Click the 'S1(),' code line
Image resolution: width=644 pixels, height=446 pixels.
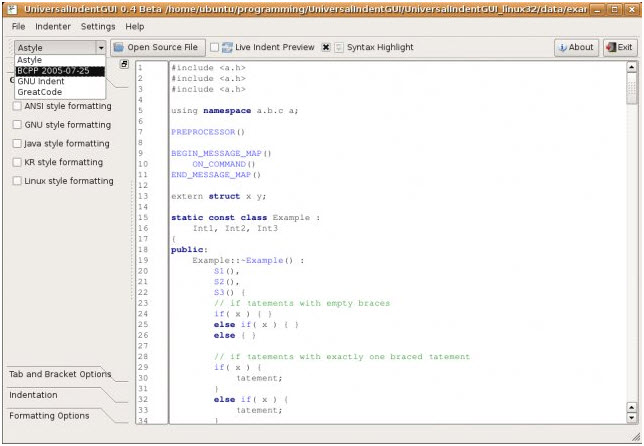point(226,271)
